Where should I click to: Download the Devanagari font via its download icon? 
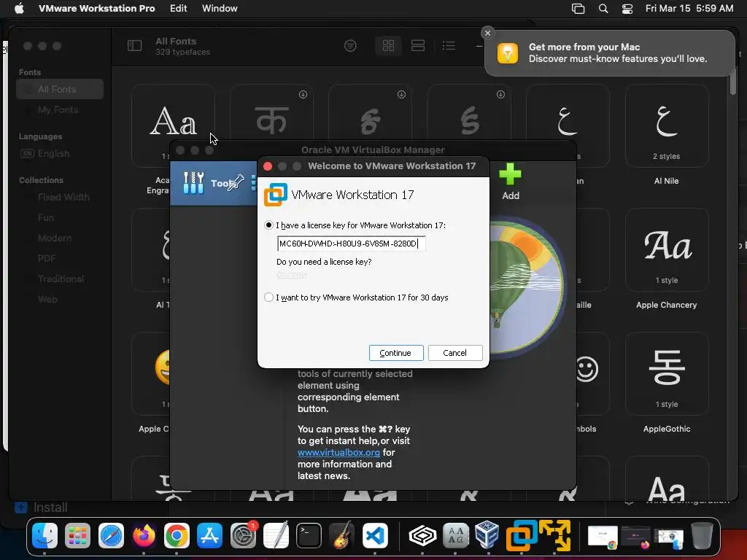tap(303, 94)
